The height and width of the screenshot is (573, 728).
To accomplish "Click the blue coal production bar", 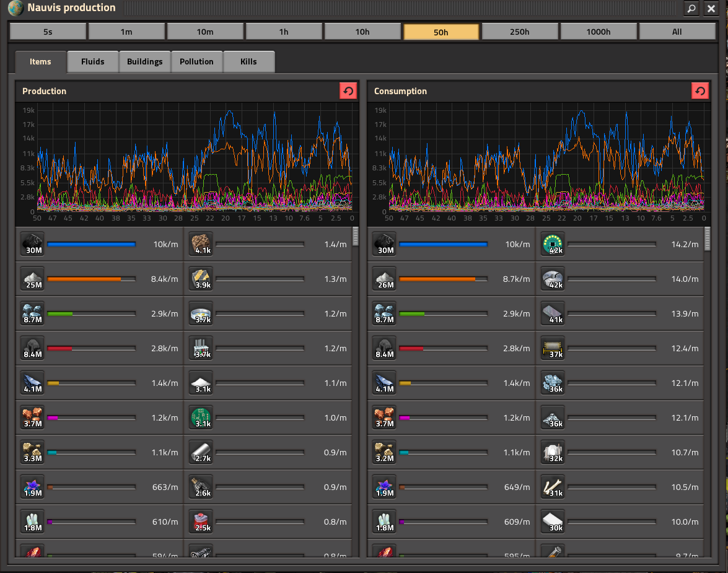I will [x=91, y=244].
